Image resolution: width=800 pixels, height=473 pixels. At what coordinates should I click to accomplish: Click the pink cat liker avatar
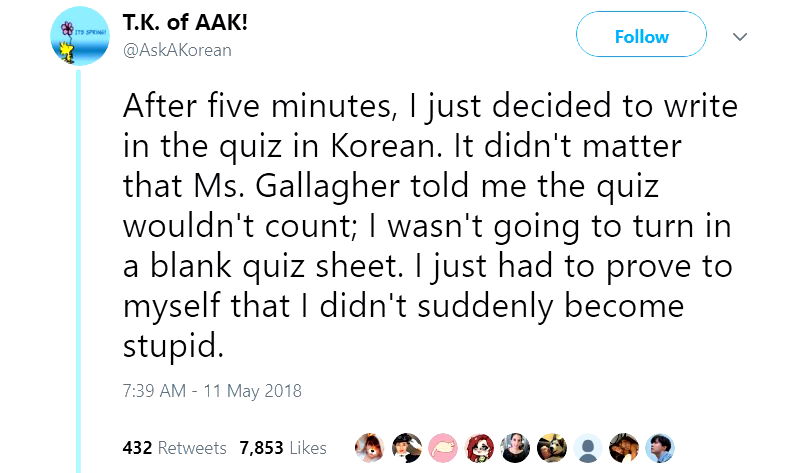click(x=443, y=447)
